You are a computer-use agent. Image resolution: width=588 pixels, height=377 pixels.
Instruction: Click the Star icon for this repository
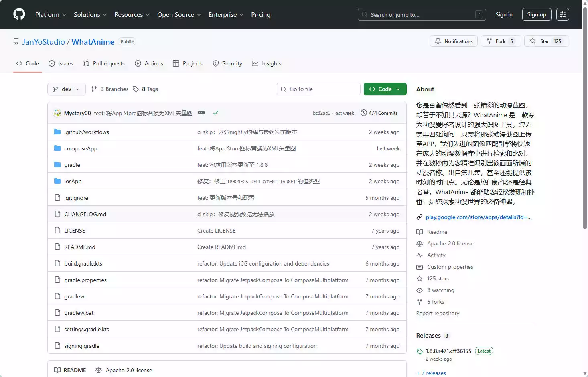[x=533, y=41]
